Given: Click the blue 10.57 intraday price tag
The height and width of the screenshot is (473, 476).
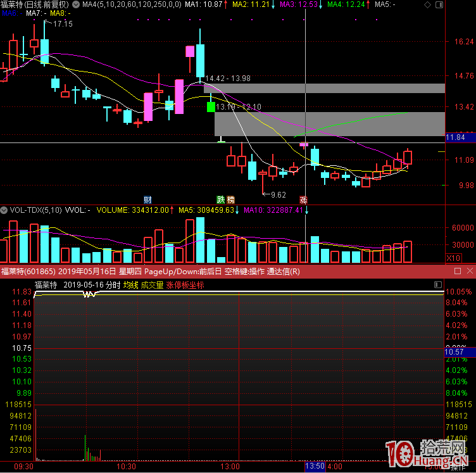Looking at the screenshot, I should coord(460,352).
